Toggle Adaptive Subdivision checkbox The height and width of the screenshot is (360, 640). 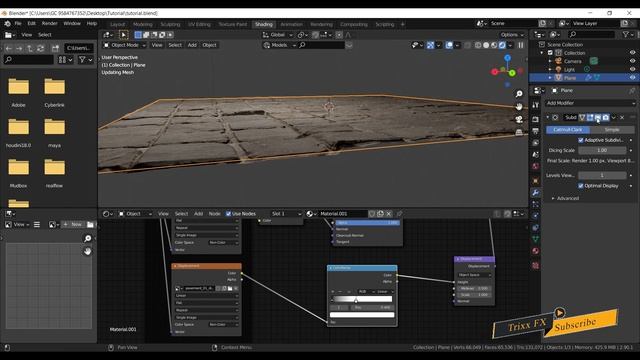coord(581,140)
